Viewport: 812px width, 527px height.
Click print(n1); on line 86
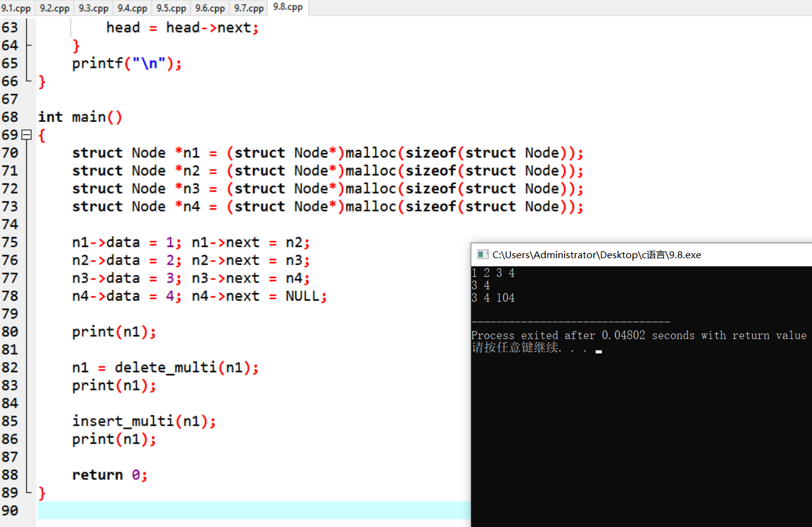114,439
